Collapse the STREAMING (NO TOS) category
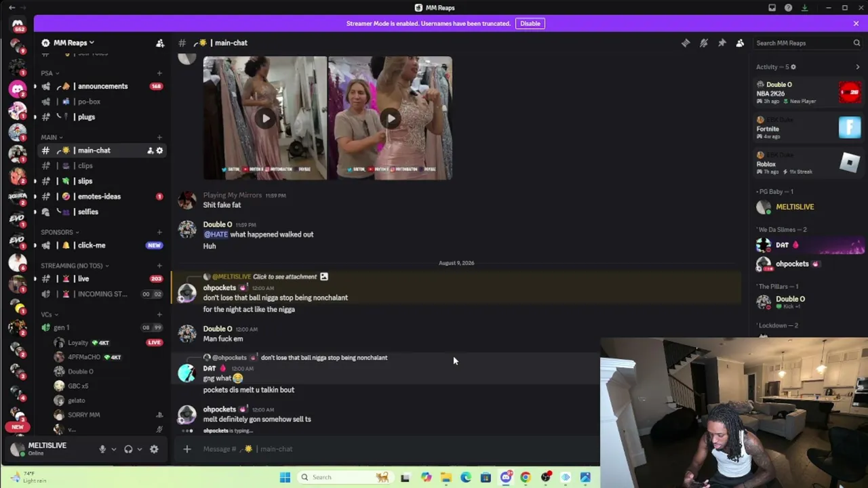This screenshot has width=868, height=488. point(75,265)
